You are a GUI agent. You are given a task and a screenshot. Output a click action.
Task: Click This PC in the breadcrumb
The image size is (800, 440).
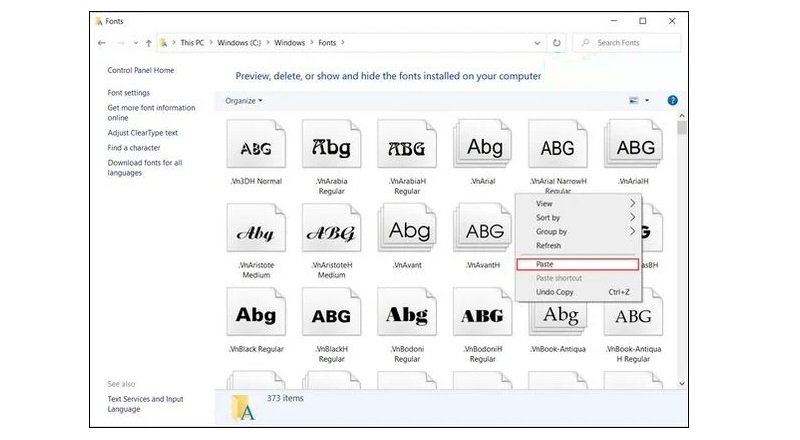(192, 43)
